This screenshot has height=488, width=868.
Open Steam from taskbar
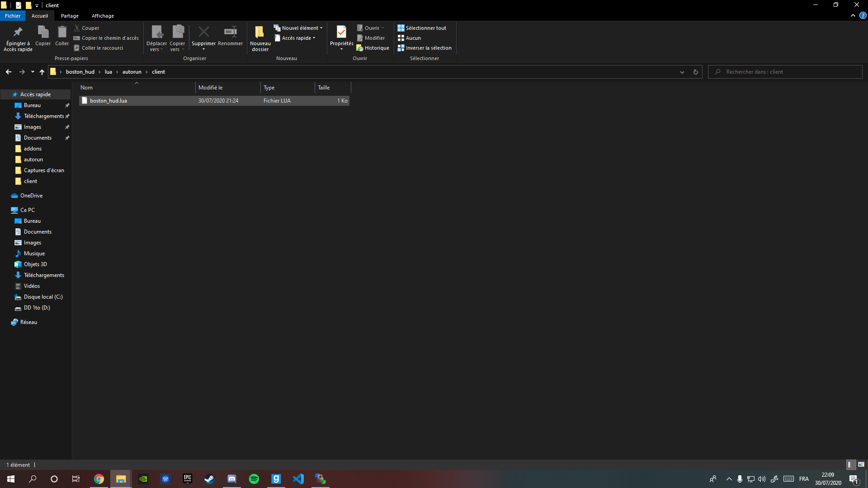209,479
